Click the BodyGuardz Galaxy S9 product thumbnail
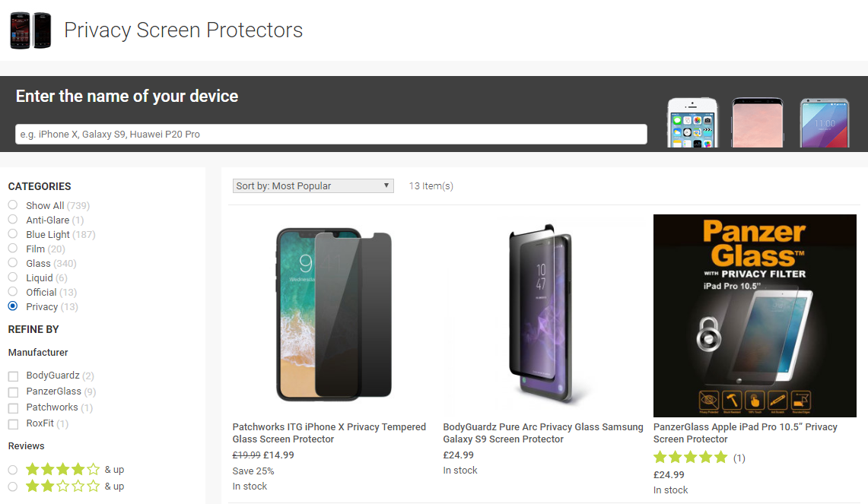Screen dimensions: 868x504 tap(543, 314)
